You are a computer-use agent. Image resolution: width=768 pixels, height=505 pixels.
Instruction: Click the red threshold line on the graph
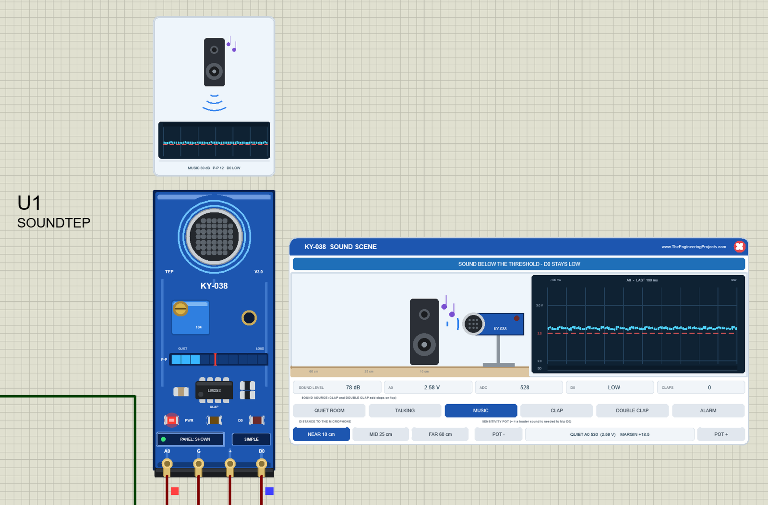tap(642, 334)
